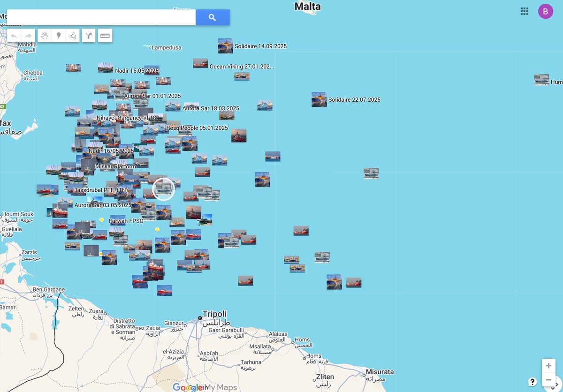Click the Zliten town label
The height and width of the screenshot is (392, 563).
(325, 377)
